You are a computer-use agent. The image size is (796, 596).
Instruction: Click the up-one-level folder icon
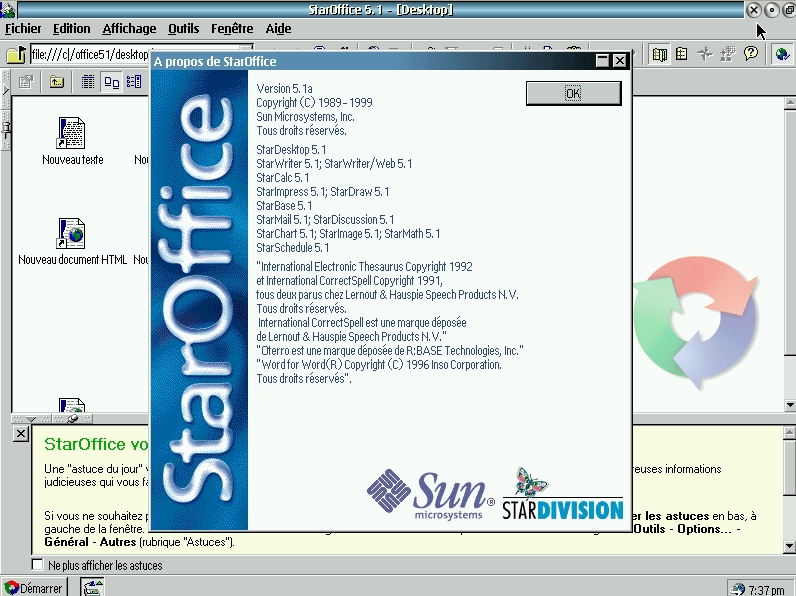point(57,82)
